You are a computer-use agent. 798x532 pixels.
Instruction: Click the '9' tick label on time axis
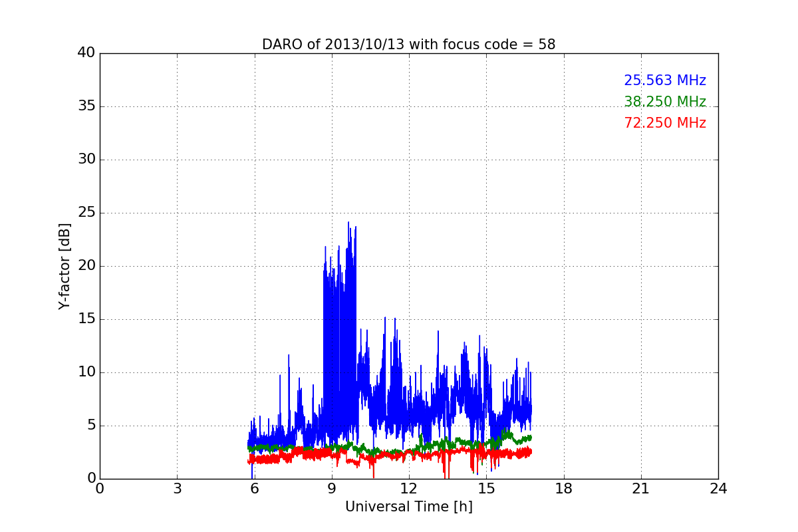332,489
